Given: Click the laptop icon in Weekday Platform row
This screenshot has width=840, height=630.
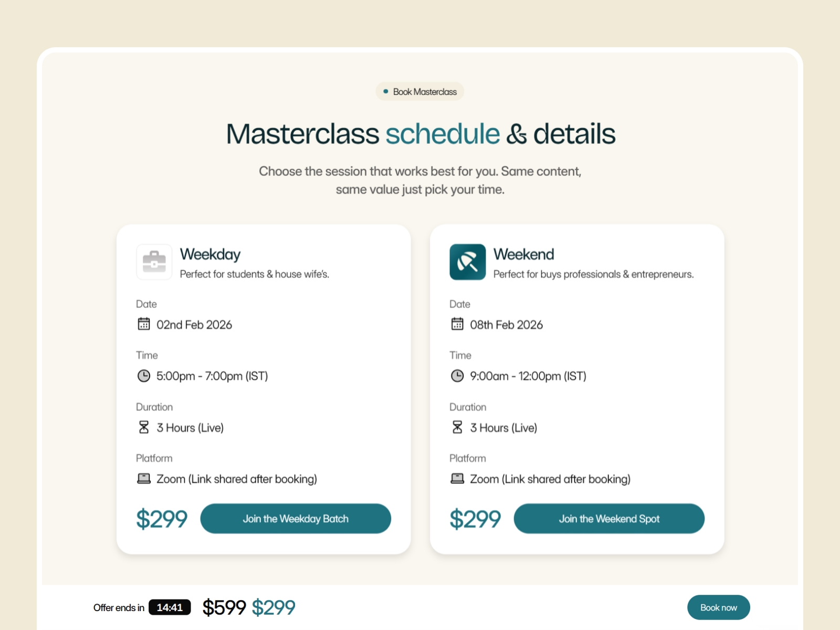Looking at the screenshot, I should (x=144, y=478).
